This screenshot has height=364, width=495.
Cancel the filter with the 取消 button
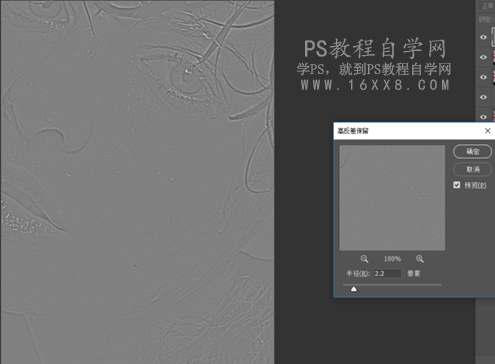point(472,169)
